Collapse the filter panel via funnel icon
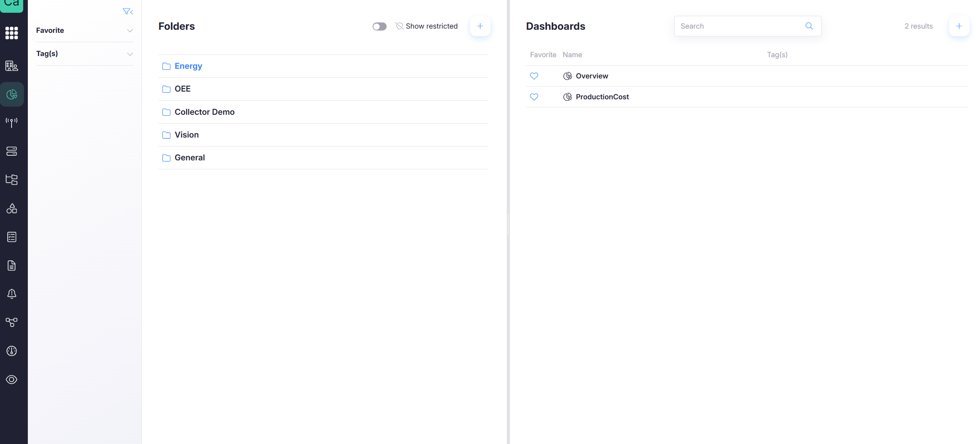This screenshot has width=980, height=444. [128, 12]
